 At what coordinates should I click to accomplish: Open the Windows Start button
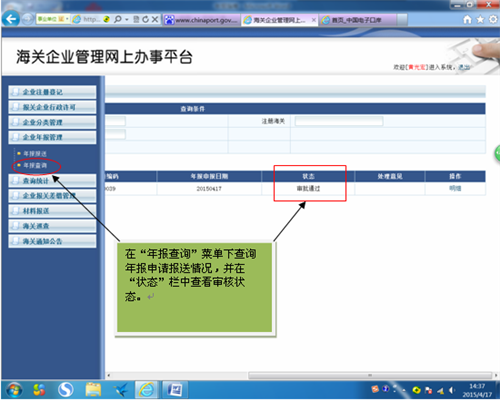coord(13,390)
